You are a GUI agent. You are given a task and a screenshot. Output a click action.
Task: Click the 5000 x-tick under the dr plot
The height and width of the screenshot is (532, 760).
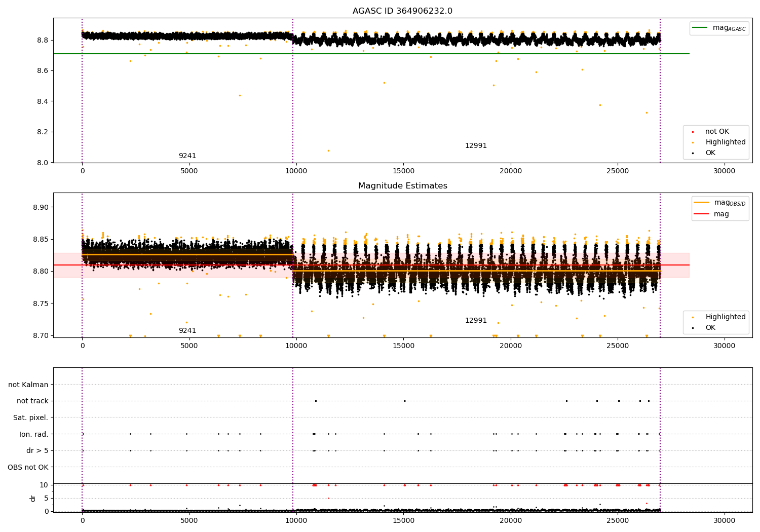click(x=189, y=520)
